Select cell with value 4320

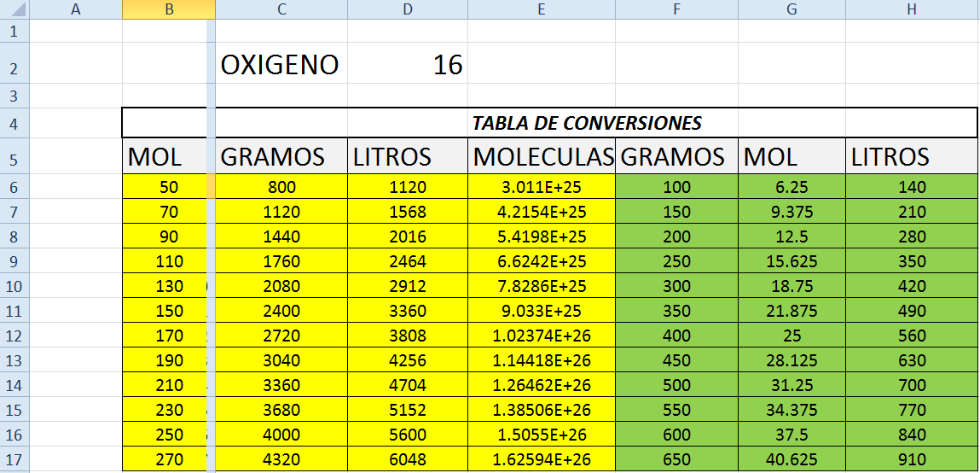point(281,458)
